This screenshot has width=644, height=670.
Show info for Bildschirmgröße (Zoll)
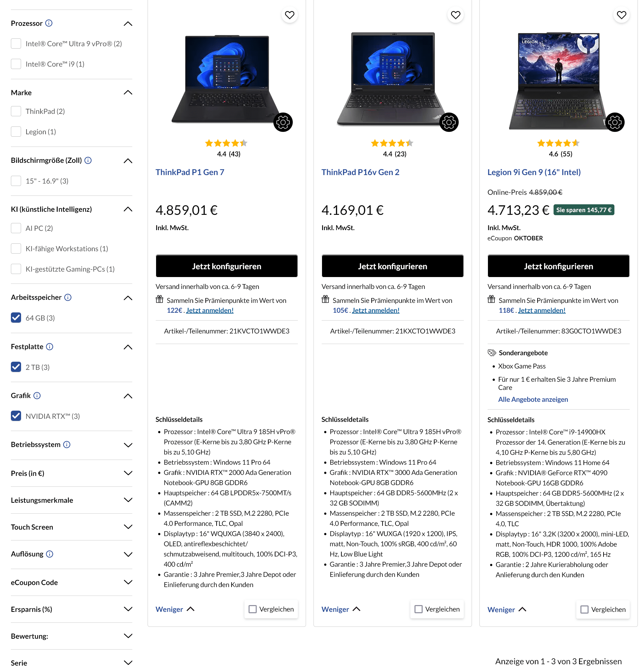click(88, 160)
